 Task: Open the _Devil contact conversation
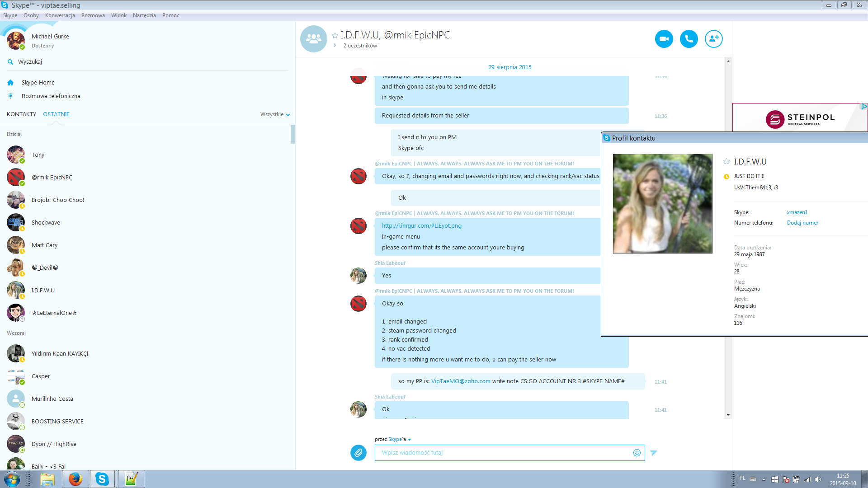(x=45, y=268)
